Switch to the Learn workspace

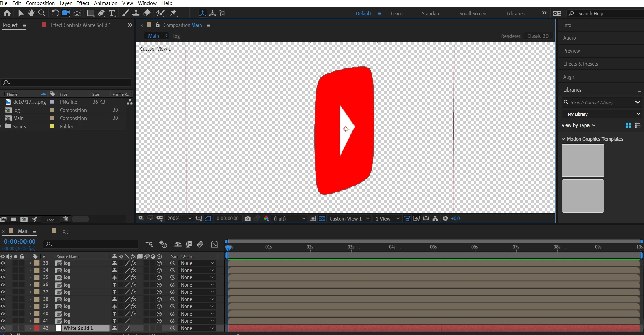point(396,14)
